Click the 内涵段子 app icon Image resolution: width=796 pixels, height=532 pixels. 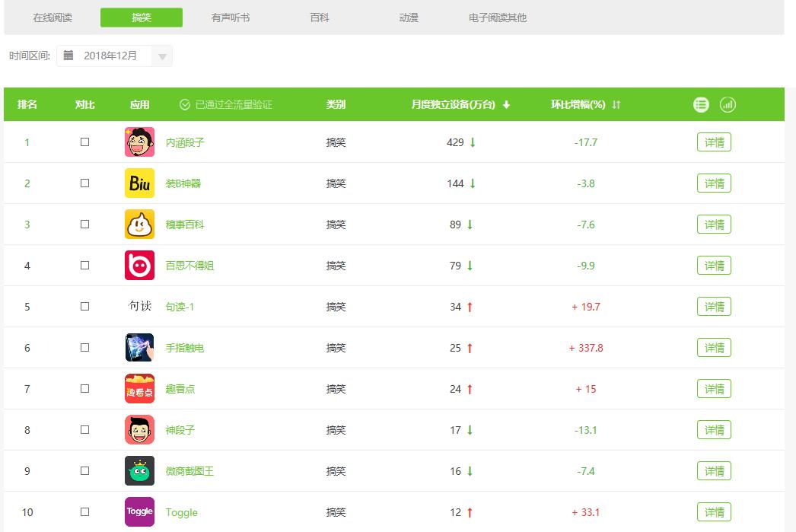[x=139, y=142]
